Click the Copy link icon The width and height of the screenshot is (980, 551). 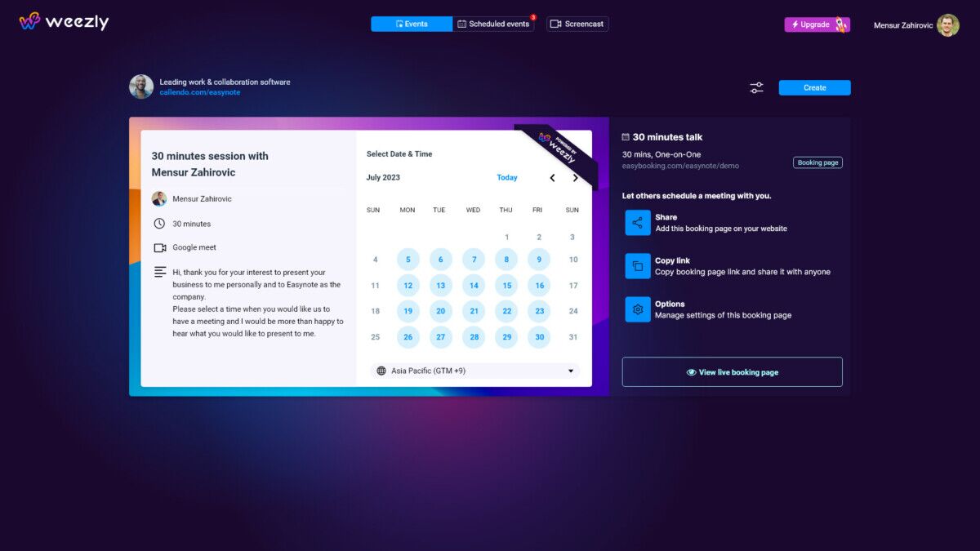tap(638, 266)
